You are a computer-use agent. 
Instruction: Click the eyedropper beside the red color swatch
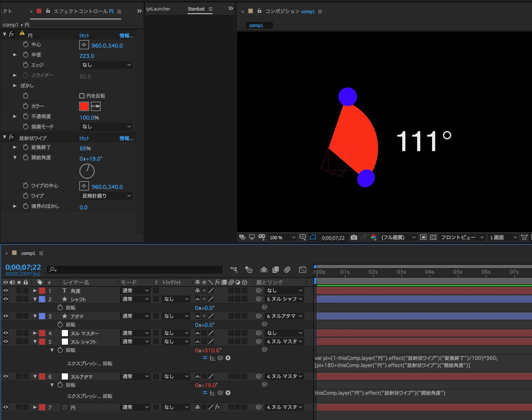click(96, 106)
